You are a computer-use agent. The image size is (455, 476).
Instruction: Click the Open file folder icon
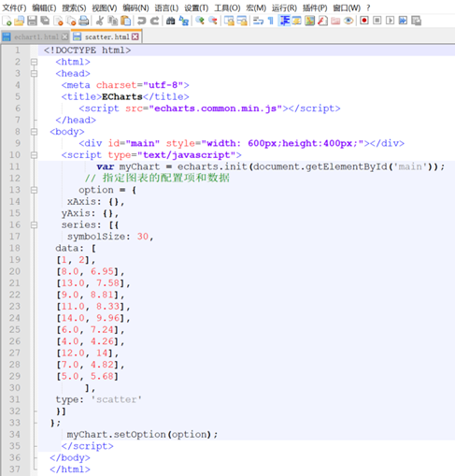20,21
